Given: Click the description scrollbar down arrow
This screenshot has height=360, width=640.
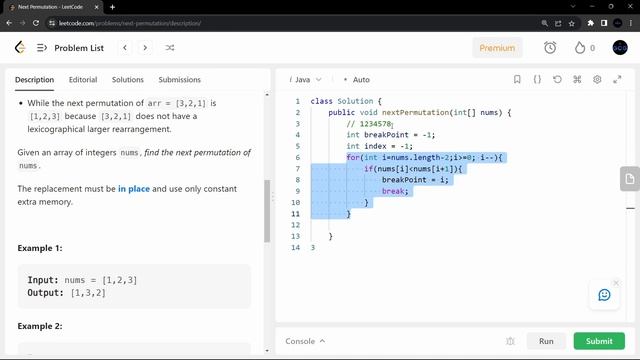Looking at the screenshot, I should point(267,351).
